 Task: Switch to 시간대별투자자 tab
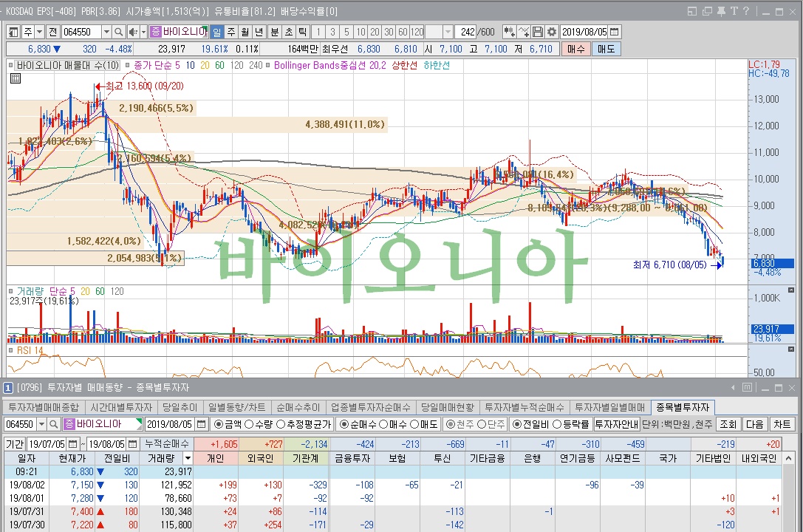pyautogui.click(x=121, y=407)
